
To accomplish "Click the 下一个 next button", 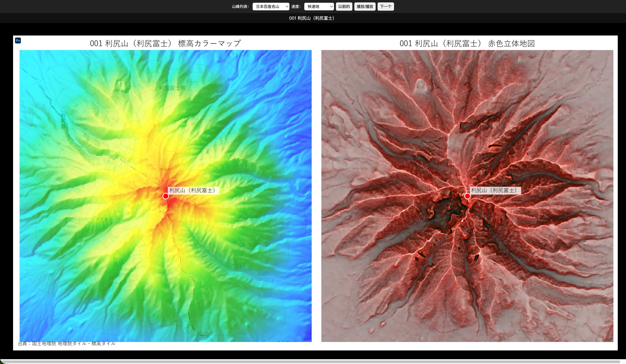I will tap(386, 6).
